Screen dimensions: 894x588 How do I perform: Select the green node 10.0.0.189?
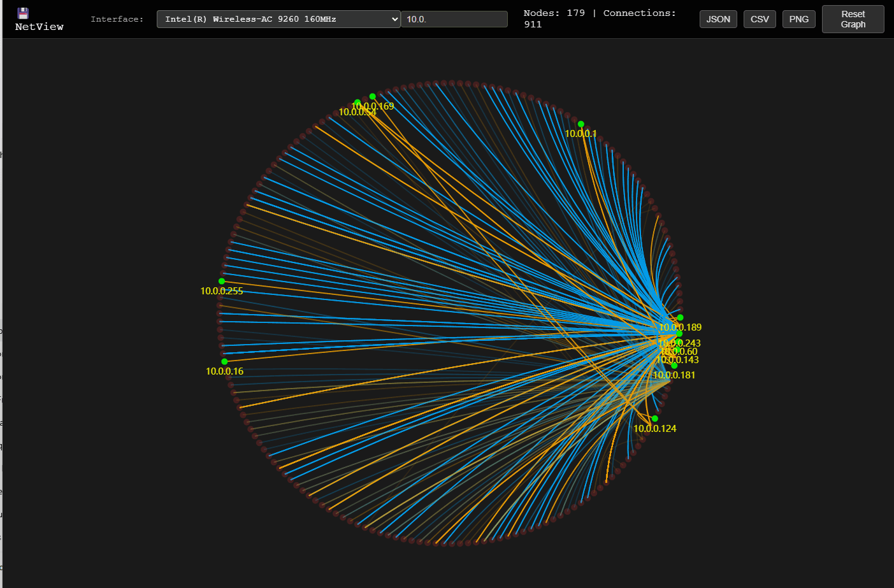(x=680, y=317)
